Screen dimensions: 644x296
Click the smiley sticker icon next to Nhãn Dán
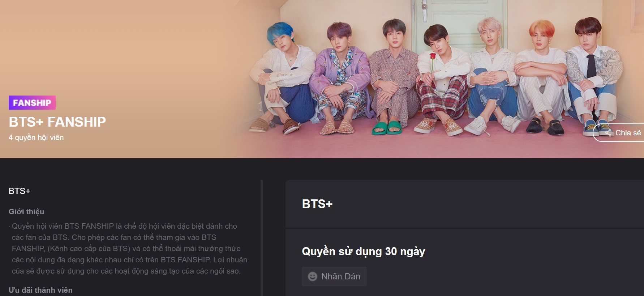point(312,276)
